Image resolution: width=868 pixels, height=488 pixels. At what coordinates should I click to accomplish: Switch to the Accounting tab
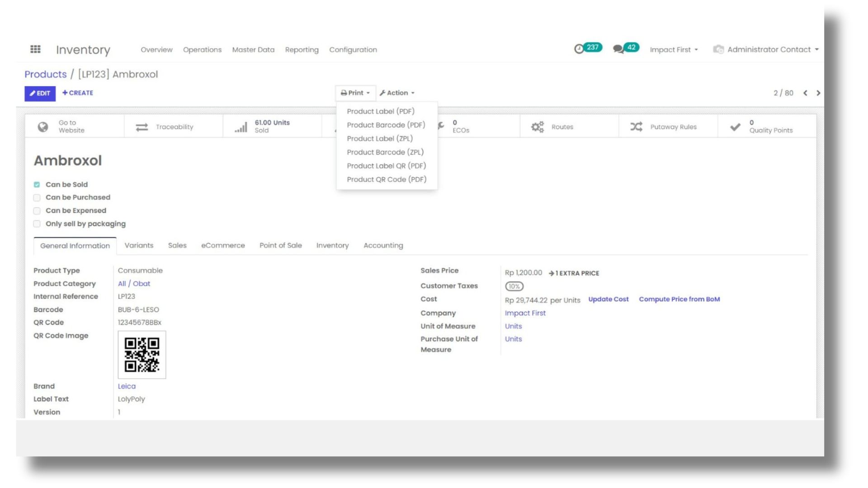tap(383, 245)
